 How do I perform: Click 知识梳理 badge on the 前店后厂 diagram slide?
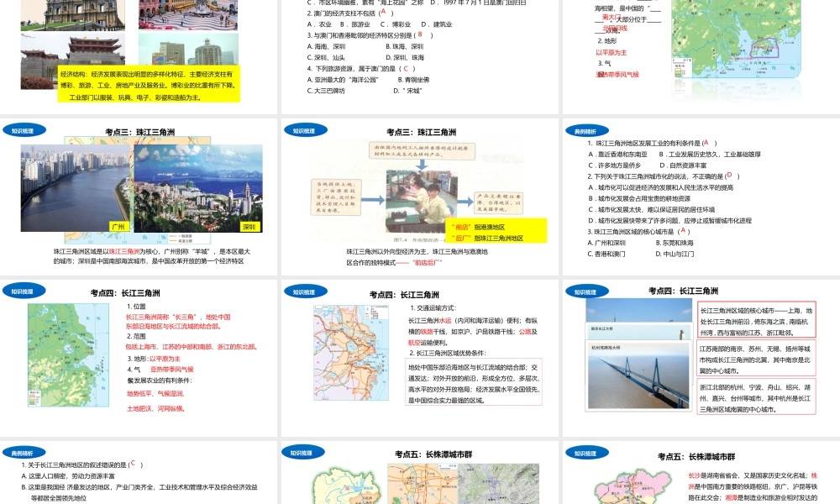click(x=306, y=130)
